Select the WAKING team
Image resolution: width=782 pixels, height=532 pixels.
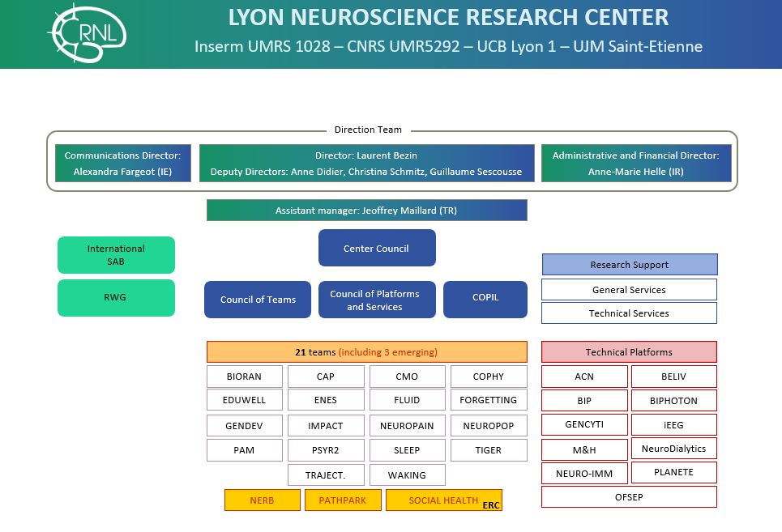click(x=407, y=475)
